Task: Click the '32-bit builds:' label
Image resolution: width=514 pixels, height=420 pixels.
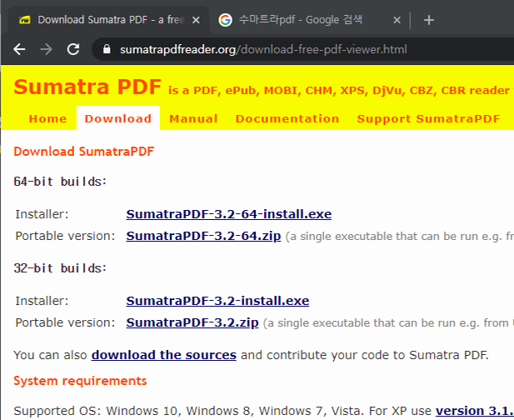Action: click(60, 268)
